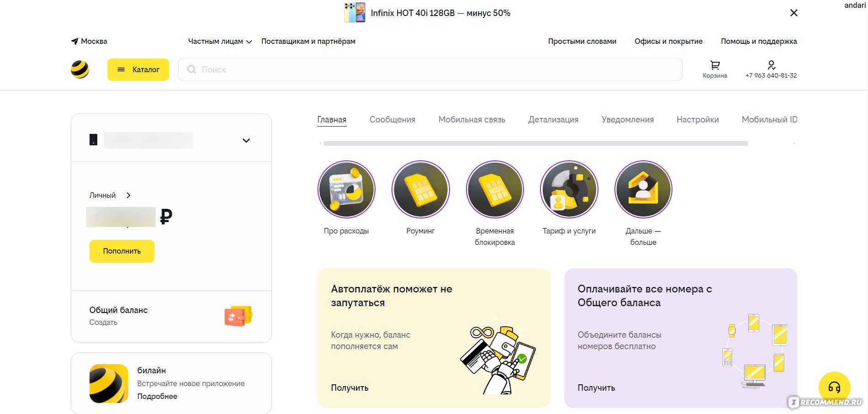868x414 pixels.
Task: Click the wallet icon in Общий баланс
Action: tap(238, 316)
